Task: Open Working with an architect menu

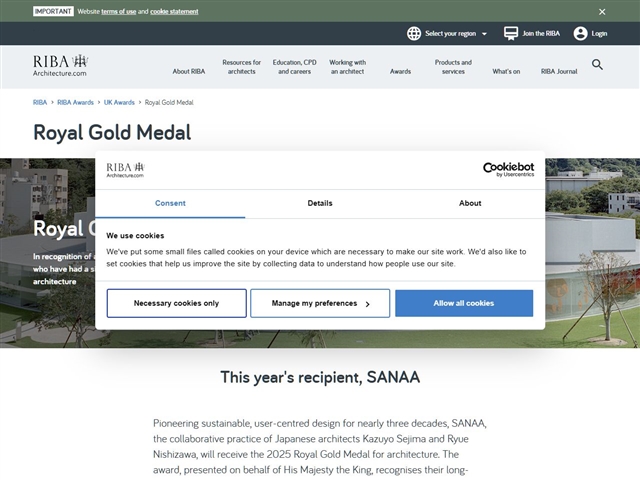Action: pos(347,67)
